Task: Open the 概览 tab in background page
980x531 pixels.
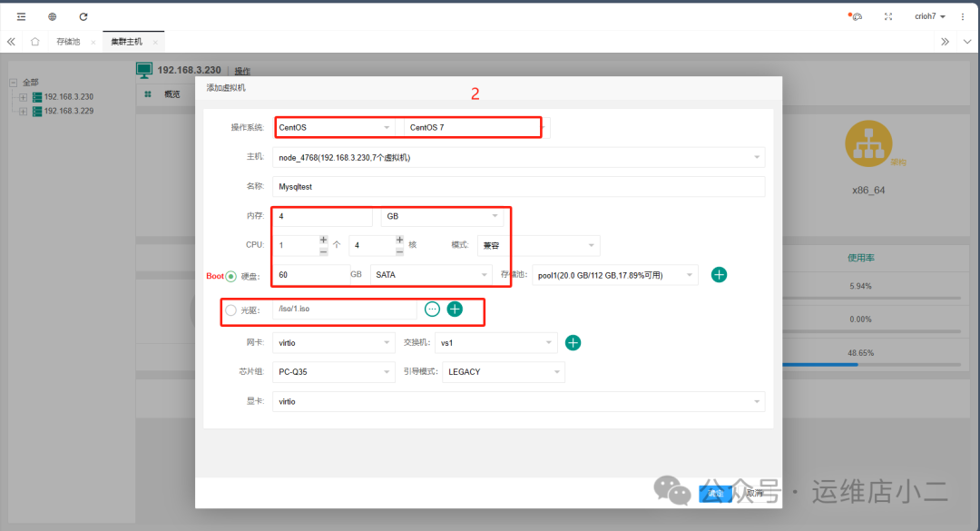Action: pos(171,94)
